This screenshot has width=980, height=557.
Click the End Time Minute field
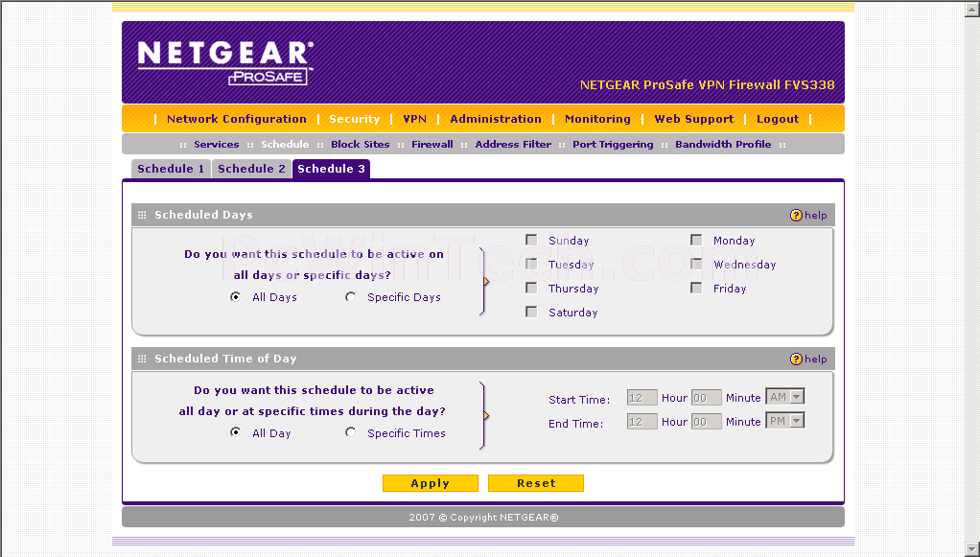pos(707,421)
